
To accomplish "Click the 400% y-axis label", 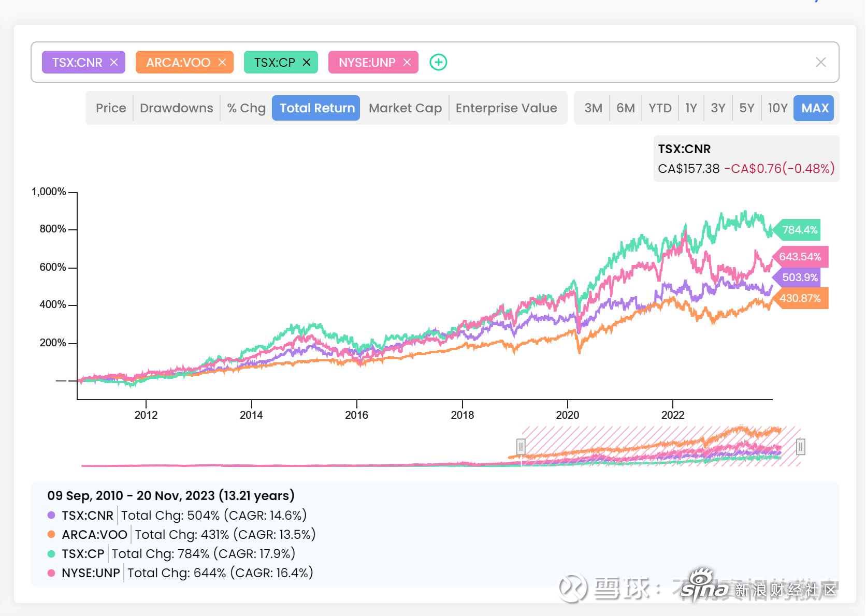I will click(53, 304).
